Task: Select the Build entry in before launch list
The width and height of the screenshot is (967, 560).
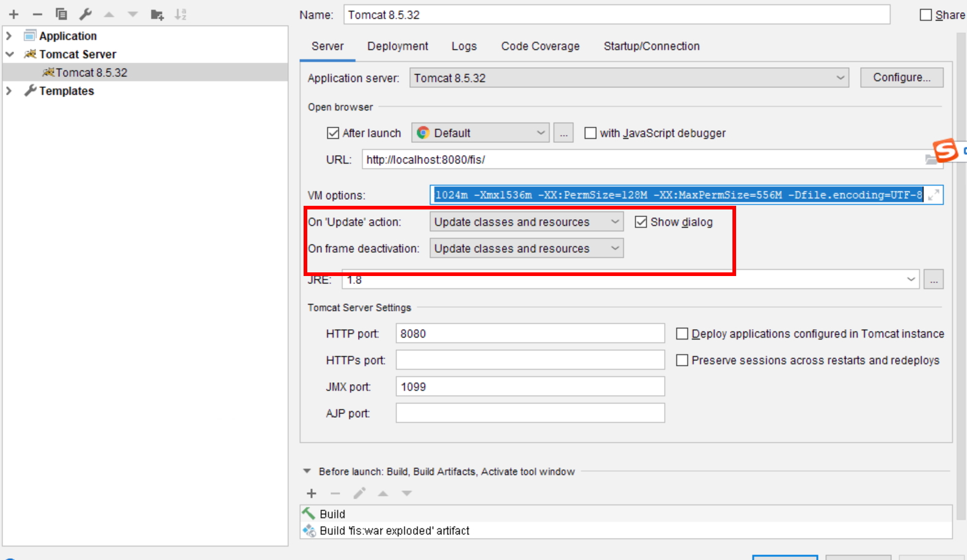Action: 626,514
